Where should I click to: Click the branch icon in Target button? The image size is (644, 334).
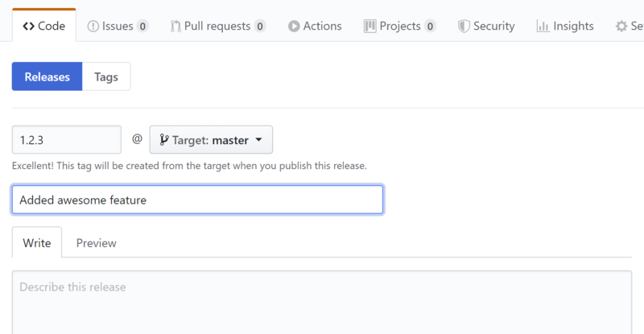(x=163, y=140)
